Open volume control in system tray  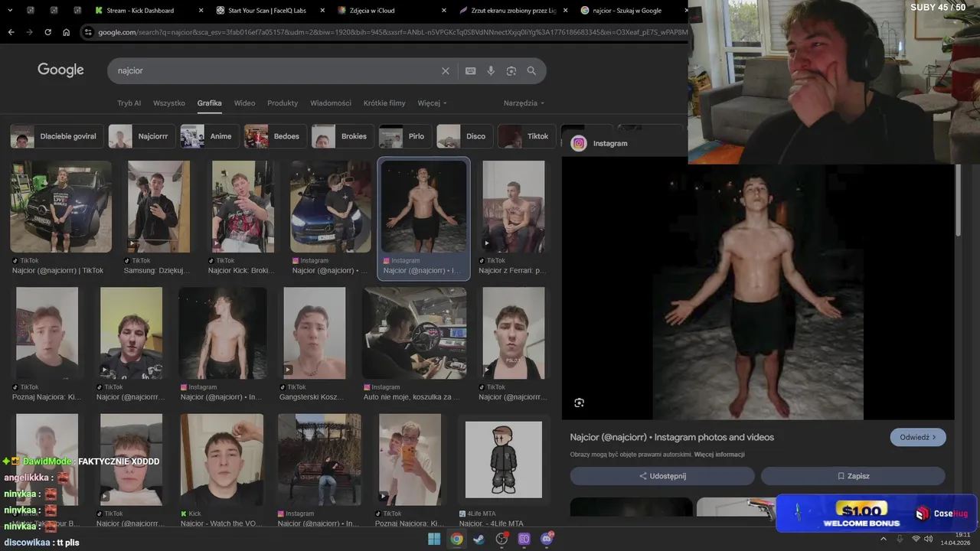(x=928, y=539)
